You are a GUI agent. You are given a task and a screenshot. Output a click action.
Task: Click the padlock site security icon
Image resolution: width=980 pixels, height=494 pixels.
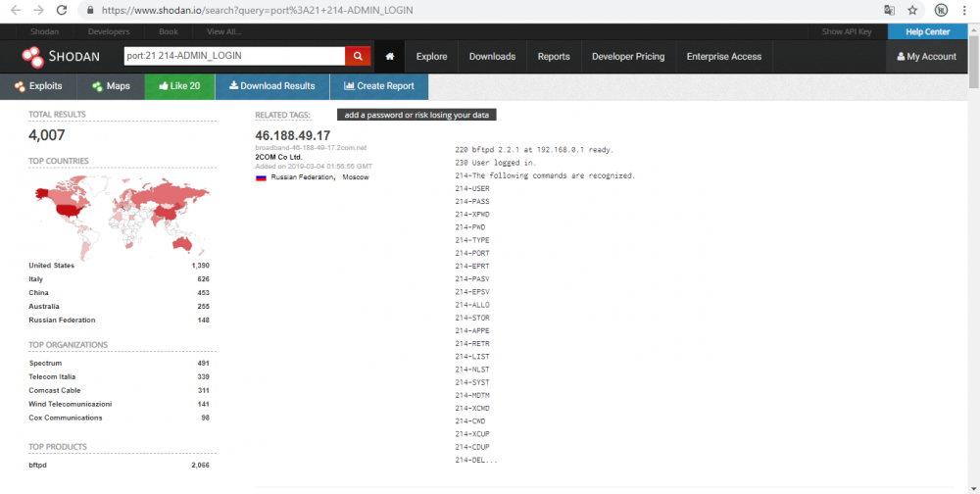(90, 10)
